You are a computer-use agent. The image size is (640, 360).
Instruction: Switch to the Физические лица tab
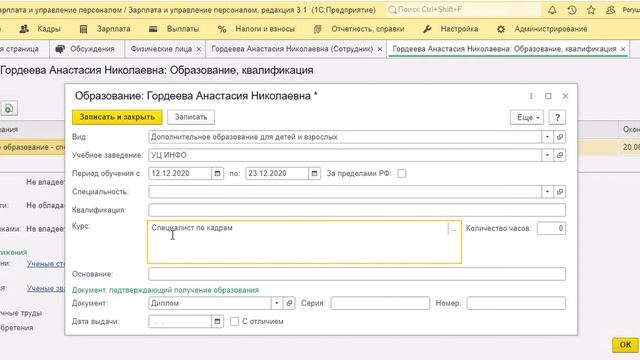point(161,49)
